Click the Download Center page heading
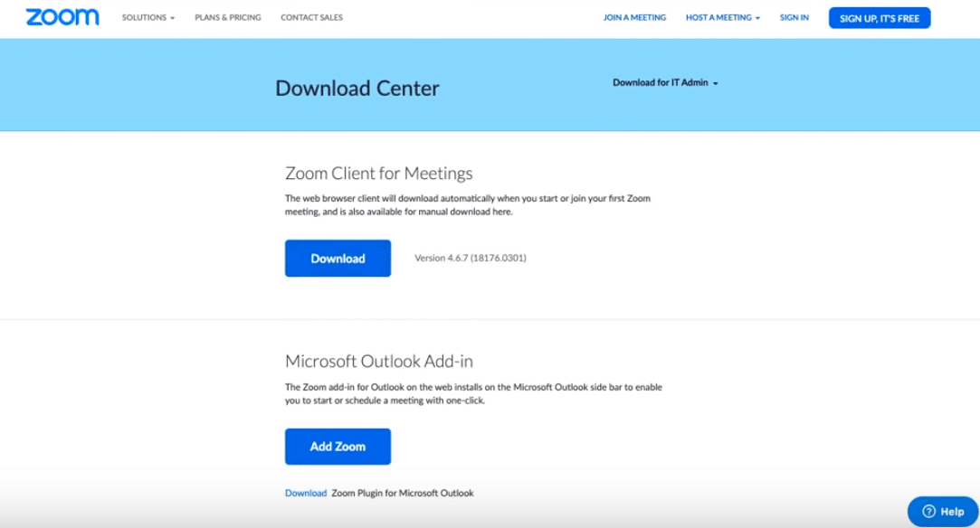Image resolution: width=980 pixels, height=528 pixels. tap(357, 89)
